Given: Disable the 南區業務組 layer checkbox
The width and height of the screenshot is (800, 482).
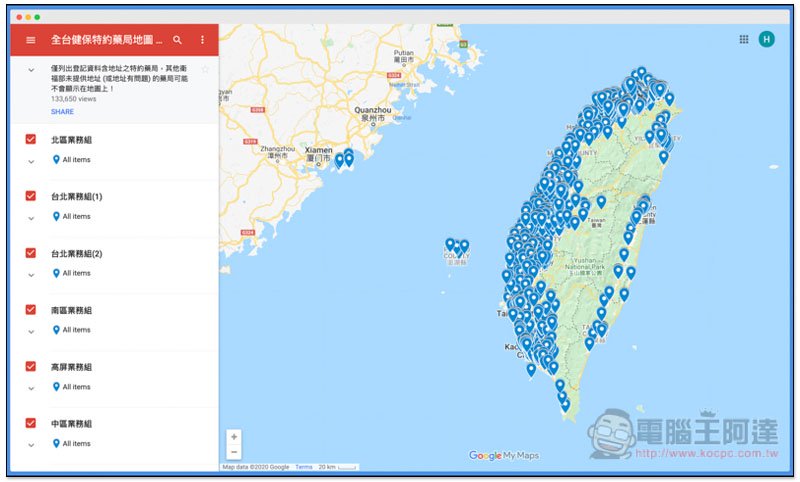Looking at the screenshot, I should [x=31, y=310].
